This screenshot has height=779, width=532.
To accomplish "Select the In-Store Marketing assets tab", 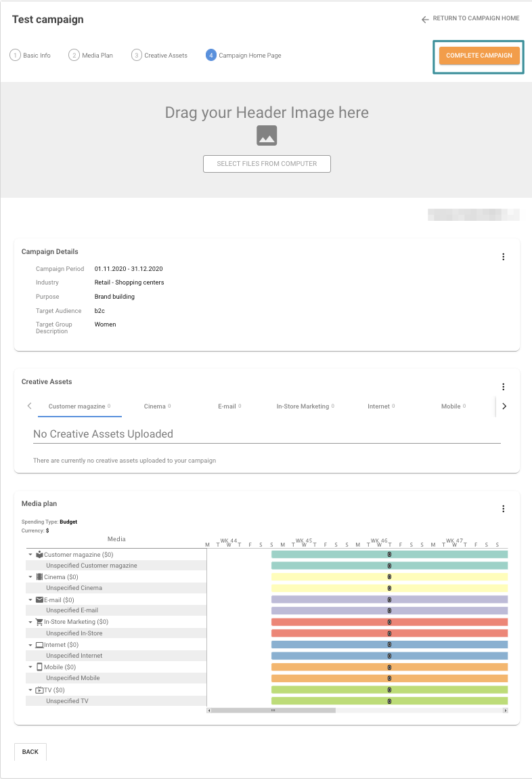I will tap(305, 406).
